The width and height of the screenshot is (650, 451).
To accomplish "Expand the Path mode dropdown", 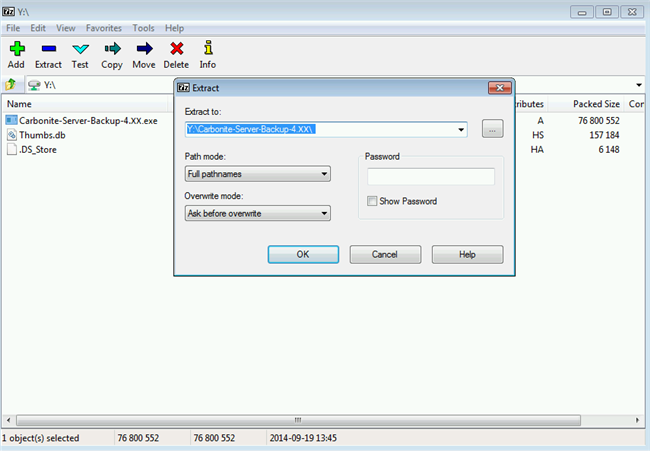I will 324,174.
